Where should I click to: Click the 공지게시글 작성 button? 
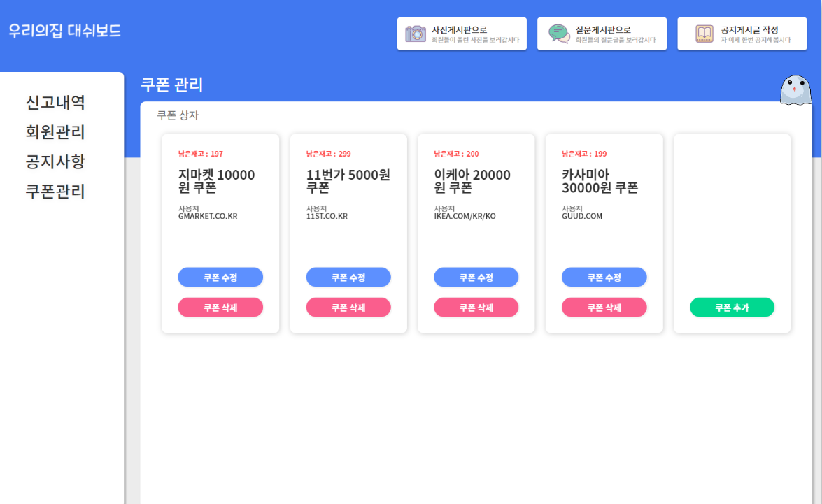(x=742, y=32)
